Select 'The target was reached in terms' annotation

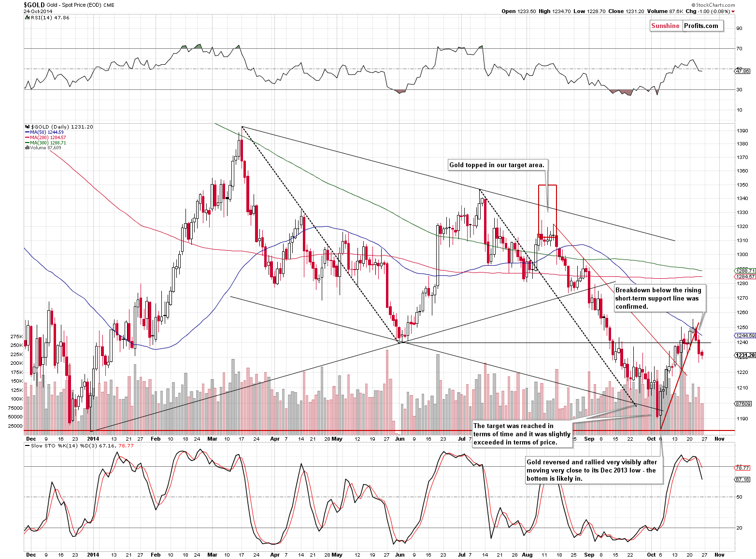click(x=522, y=434)
